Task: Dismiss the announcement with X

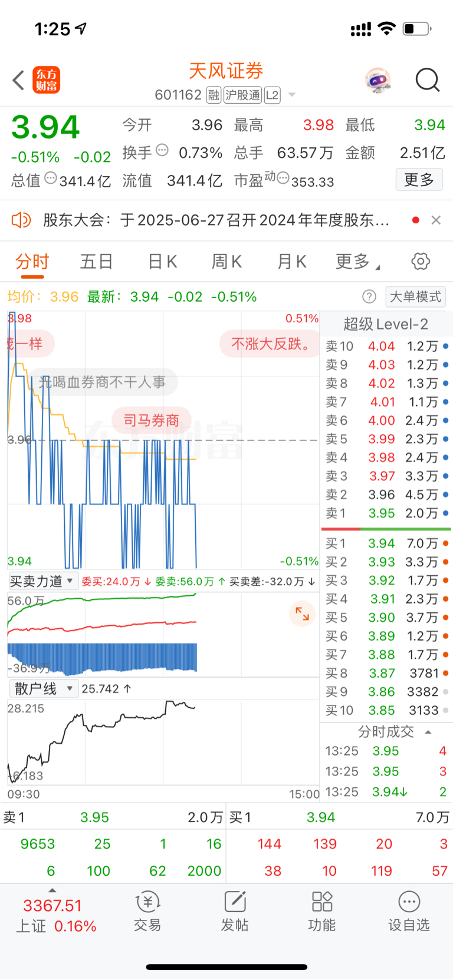Action: point(436,220)
